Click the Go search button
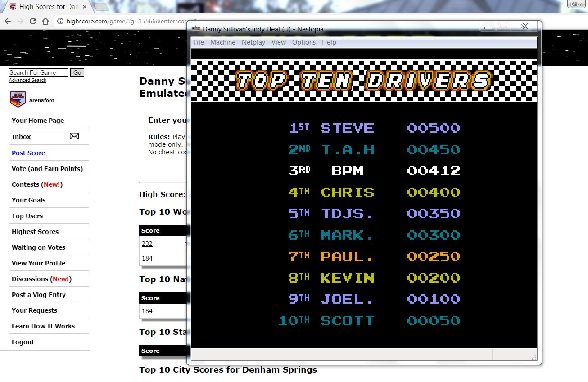Viewport: 588px width, 382px height. tap(77, 72)
